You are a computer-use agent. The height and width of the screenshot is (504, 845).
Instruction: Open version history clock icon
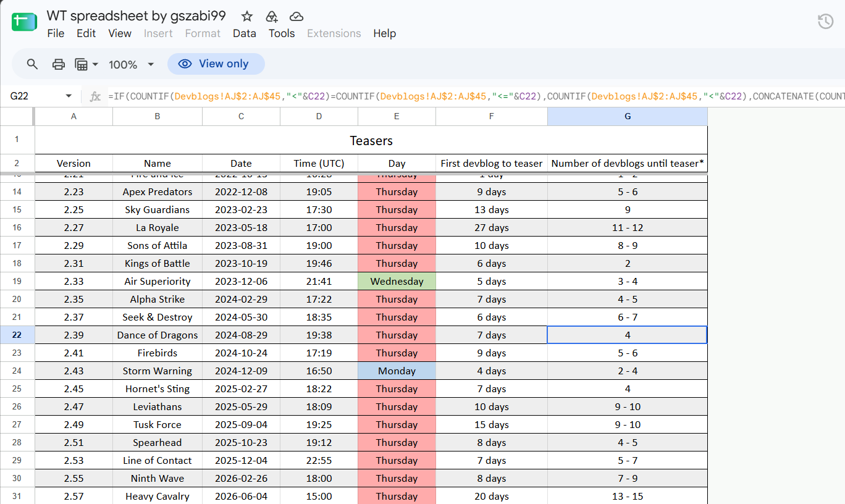click(825, 22)
